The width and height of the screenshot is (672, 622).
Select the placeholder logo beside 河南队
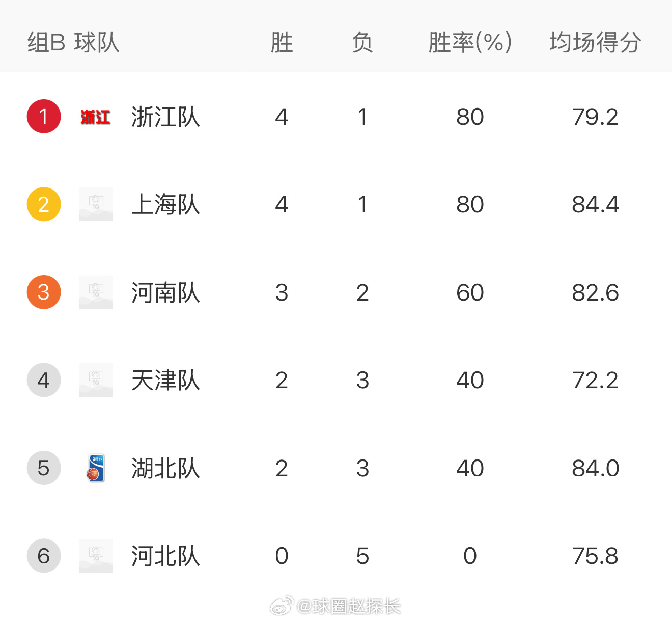pyautogui.click(x=96, y=292)
